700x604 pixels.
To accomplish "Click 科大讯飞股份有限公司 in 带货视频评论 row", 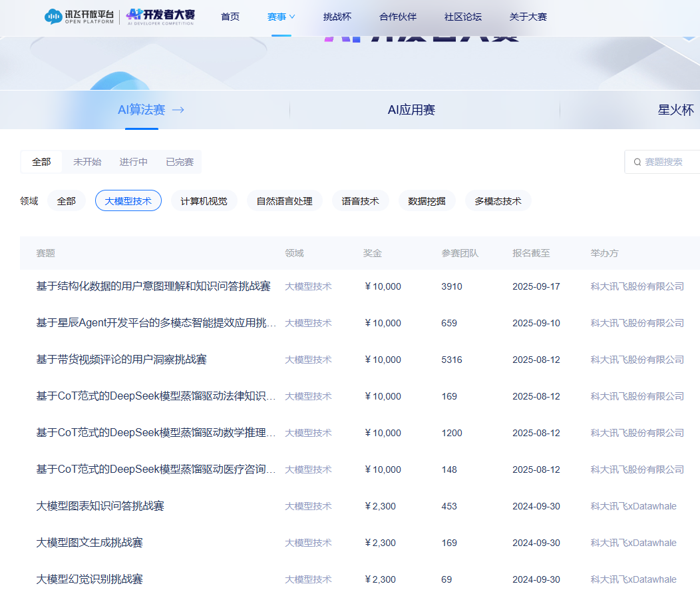I will pos(637,360).
